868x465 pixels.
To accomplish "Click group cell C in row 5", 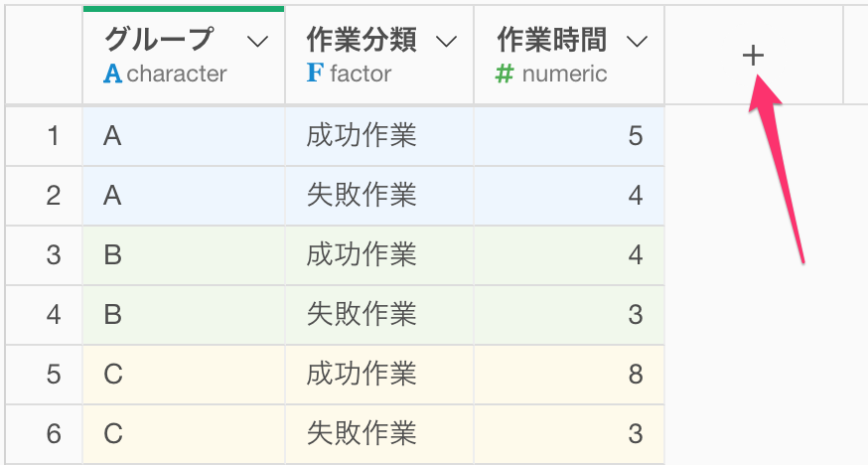I will pos(184,375).
